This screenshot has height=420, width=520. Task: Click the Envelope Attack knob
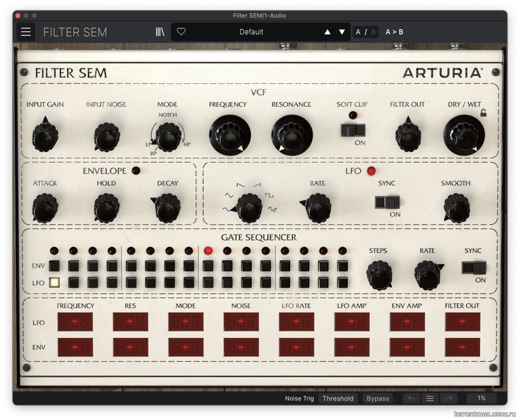click(45, 208)
